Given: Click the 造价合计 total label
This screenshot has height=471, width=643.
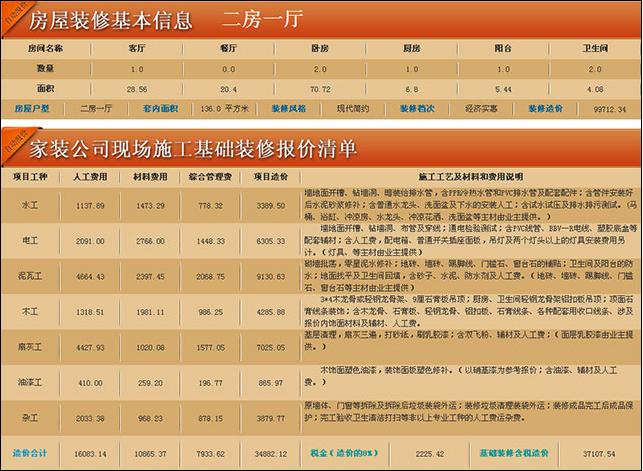Looking at the screenshot, I should (30, 454).
